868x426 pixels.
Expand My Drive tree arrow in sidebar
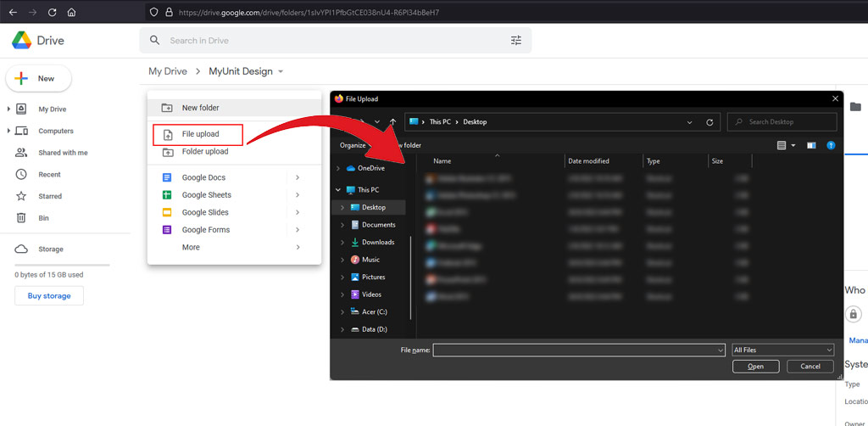[x=8, y=109]
